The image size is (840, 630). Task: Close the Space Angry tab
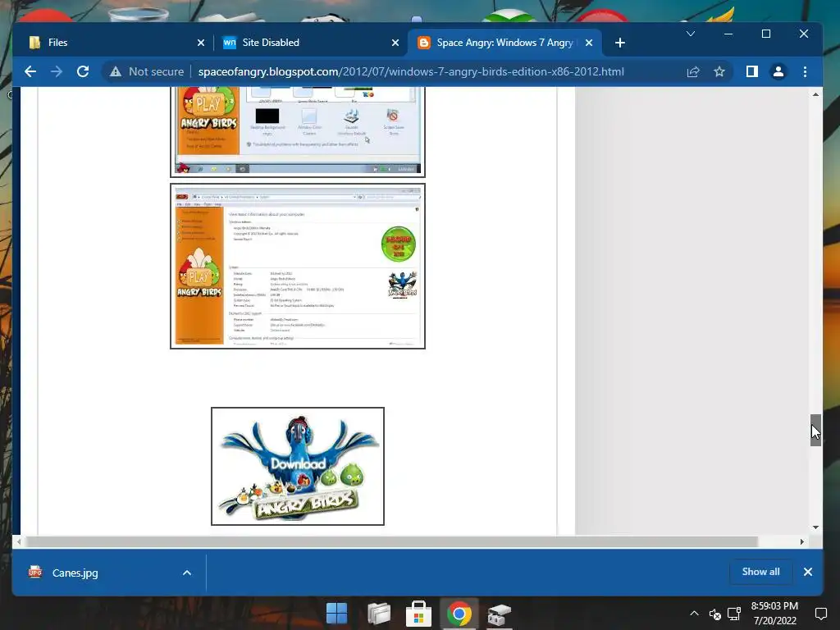point(589,43)
